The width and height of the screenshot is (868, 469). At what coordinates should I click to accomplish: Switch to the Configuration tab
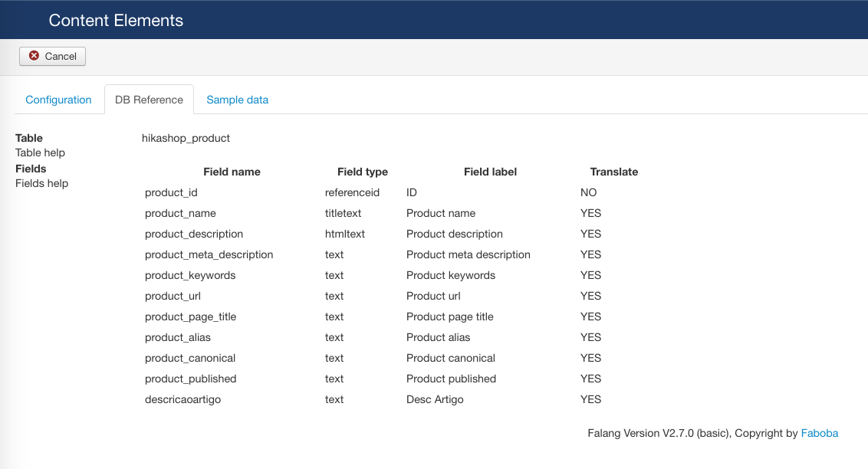(x=58, y=100)
